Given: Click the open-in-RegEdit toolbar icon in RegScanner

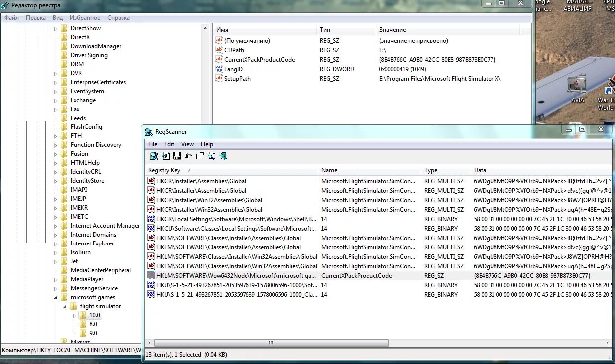Looking at the screenshot, I should pyautogui.click(x=166, y=156).
